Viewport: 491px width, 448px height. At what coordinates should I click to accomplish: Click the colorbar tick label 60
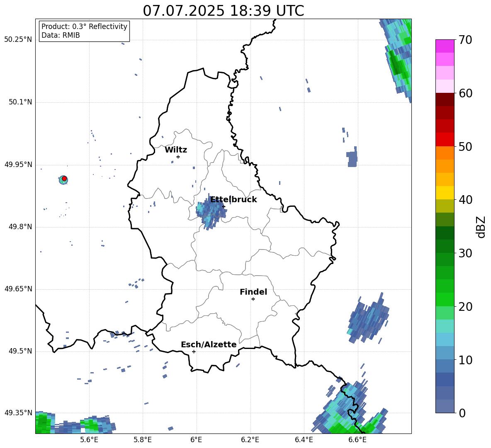[x=465, y=93]
